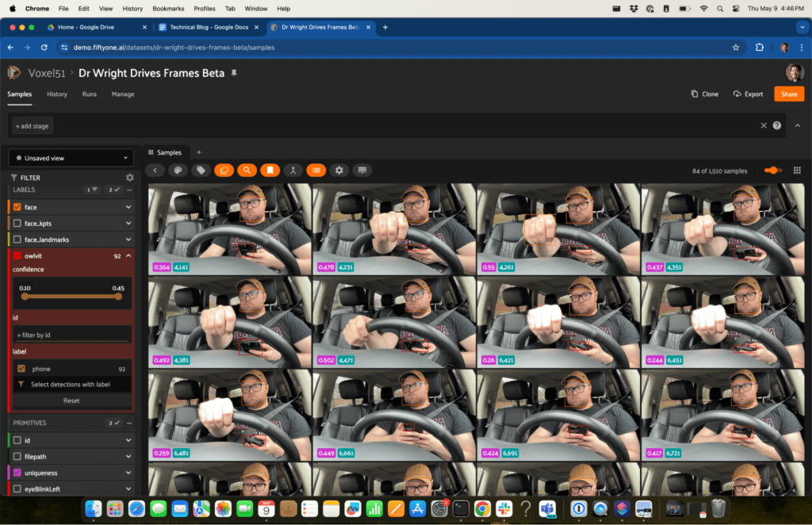
Task: Open the Manage tab
Action: pyautogui.click(x=123, y=94)
